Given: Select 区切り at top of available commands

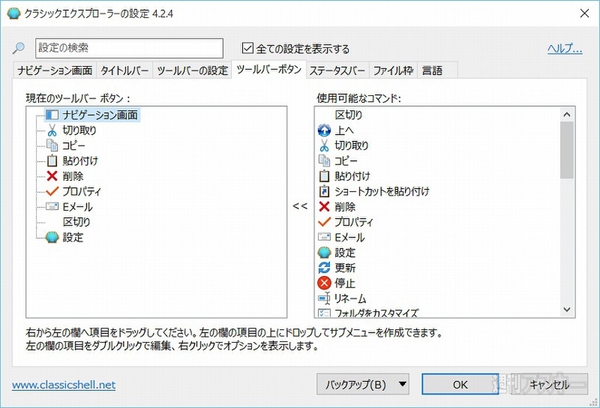Looking at the screenshot, I should click(x=349, y=115).
